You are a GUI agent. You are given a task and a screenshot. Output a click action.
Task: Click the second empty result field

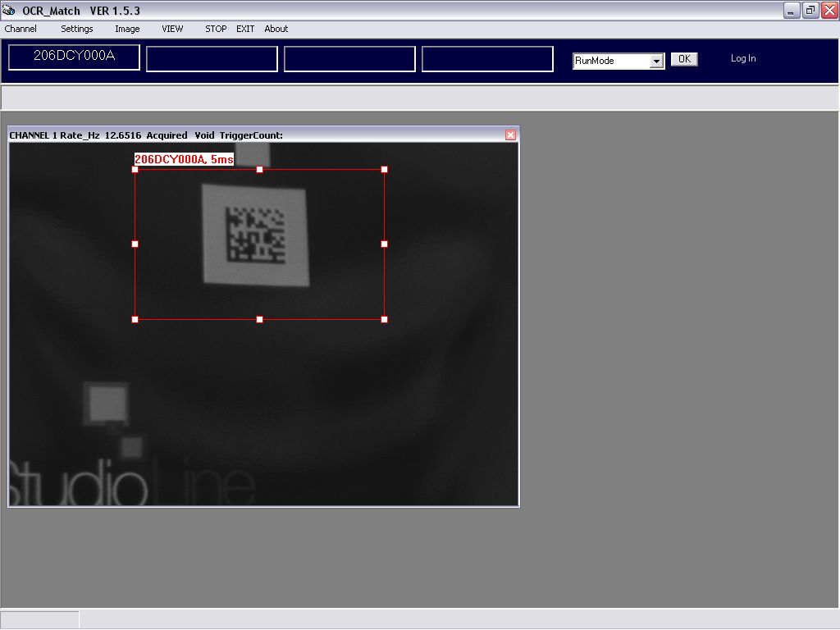pyautogui.click(x=212, y=59)
